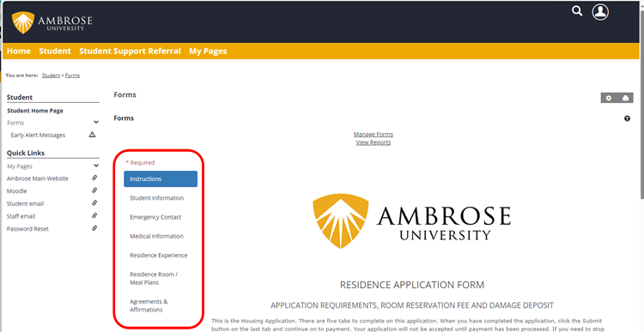The image size is (644, 332).
Task: Open the Moodle quick link
Action: click(x=17, y=191)
